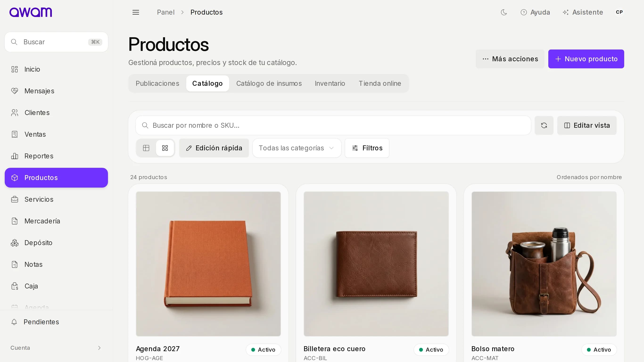The image size is (644, 362).
Task: Open Mensajes in sidebar
Action: pos(56,91)
